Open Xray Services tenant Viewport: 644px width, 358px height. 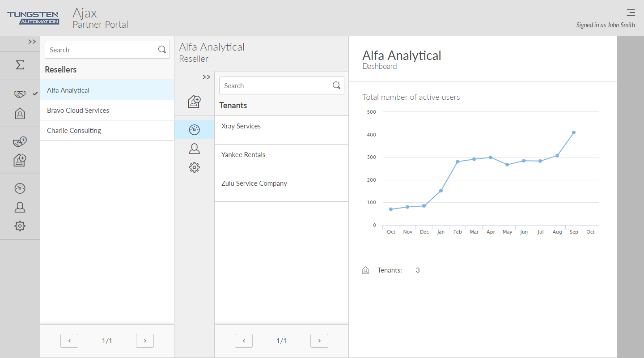tap(241, 126)
